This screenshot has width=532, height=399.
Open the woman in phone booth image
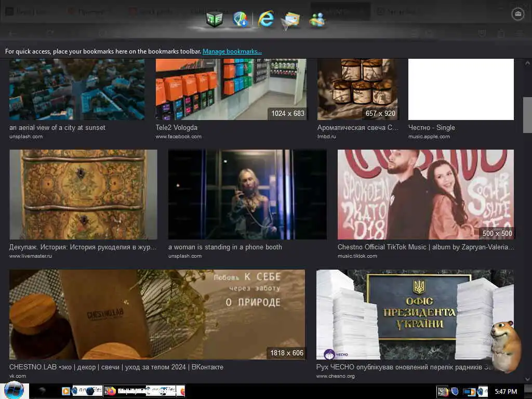click(x=247, y=194)
